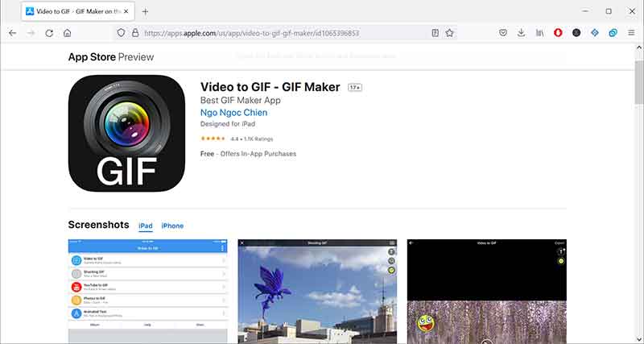Viewport: 644px width, 344px height.
Task: Minimize the browser window
Action: tap(586, 11)
